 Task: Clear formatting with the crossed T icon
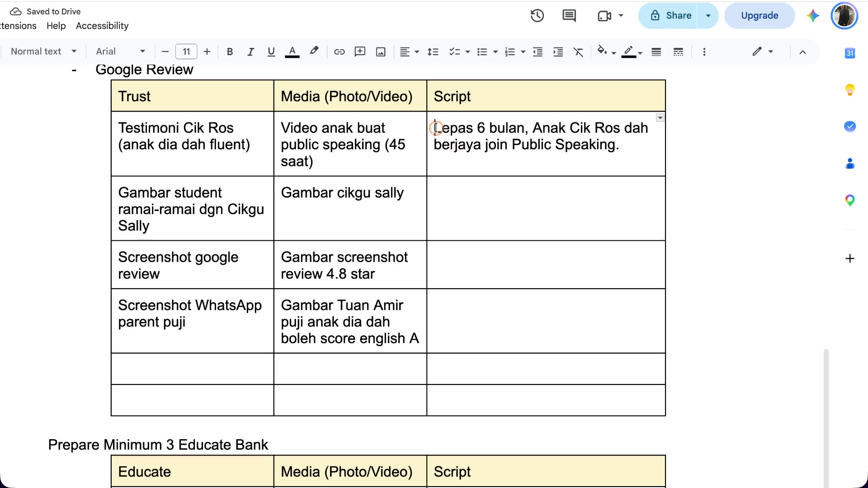click(579, 52)
